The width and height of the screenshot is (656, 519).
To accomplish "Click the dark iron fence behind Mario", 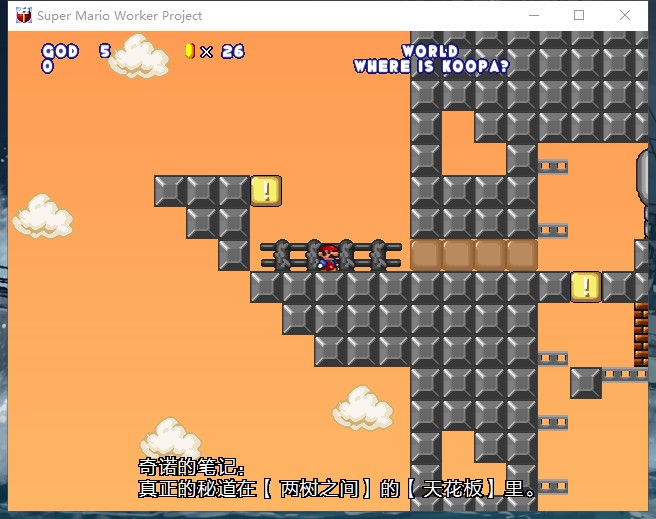I will pyautogui.click(x=331, y=254).
